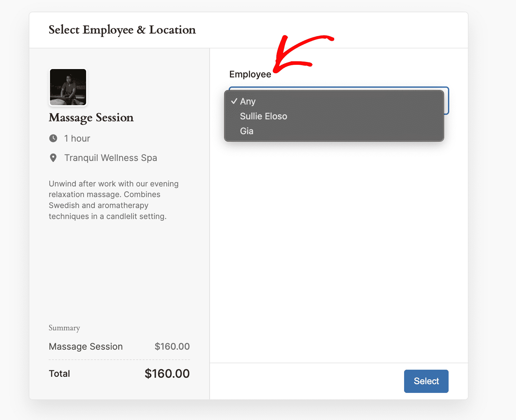Click the Tranquil Wellness Spa location label
Screen dimensions: 516x420
pyautogui.click(x=111, y=158)
